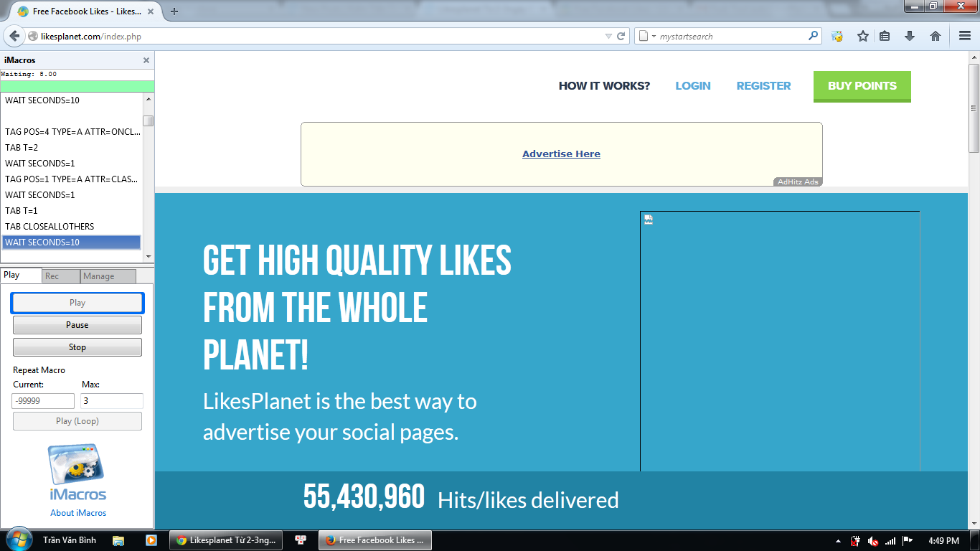980x551 pixels.
Task: Select the TAB T=1 macro line
Action: pyautogui.click(x=71, y=211)
